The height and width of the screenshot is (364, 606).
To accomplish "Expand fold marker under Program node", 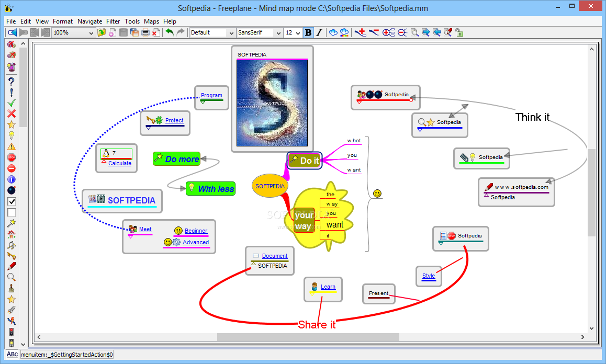I will pos(203,103).
